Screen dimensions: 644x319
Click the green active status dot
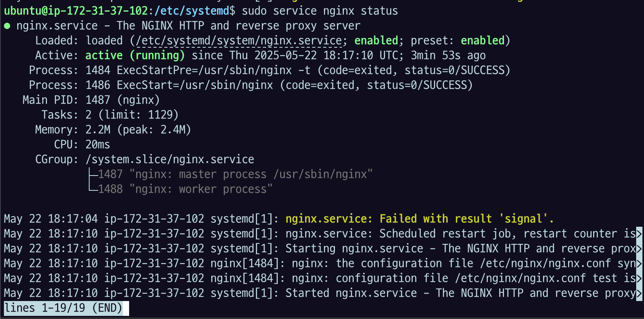(x=7, y=26)
